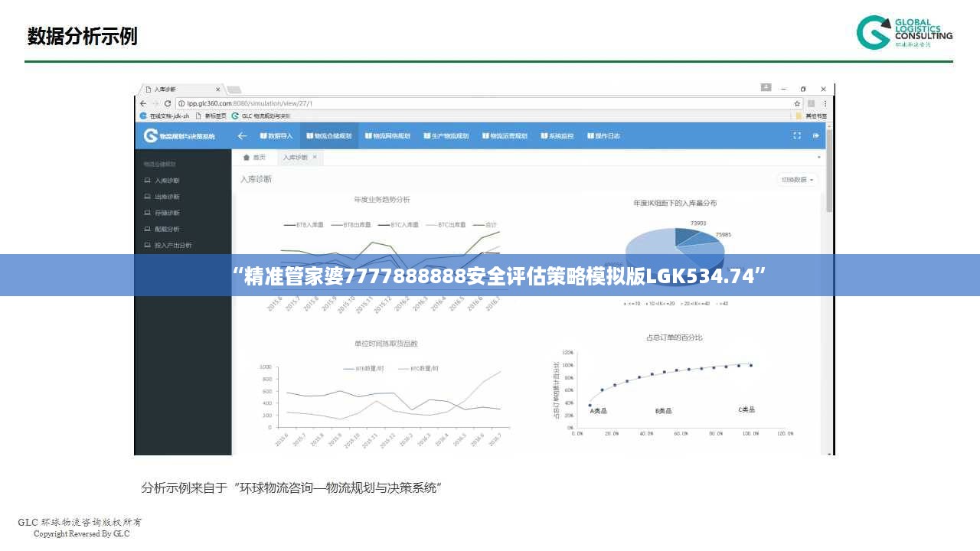Click the 年度业务趋势分析 chart title

tap(382, 200)
